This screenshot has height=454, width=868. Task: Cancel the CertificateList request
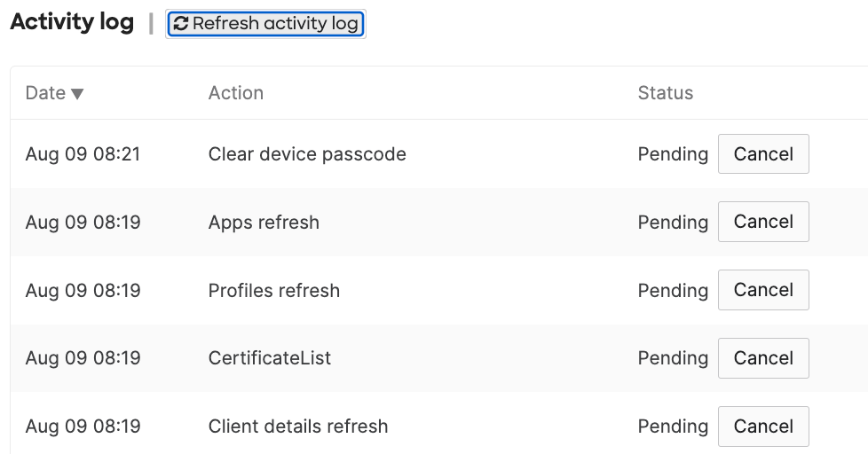point(762,358)
